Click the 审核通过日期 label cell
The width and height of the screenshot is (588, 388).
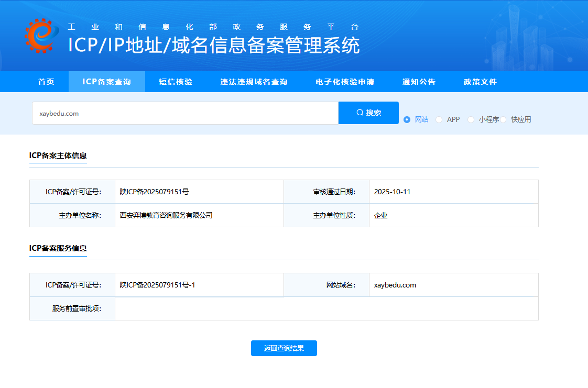click(326, 192)
